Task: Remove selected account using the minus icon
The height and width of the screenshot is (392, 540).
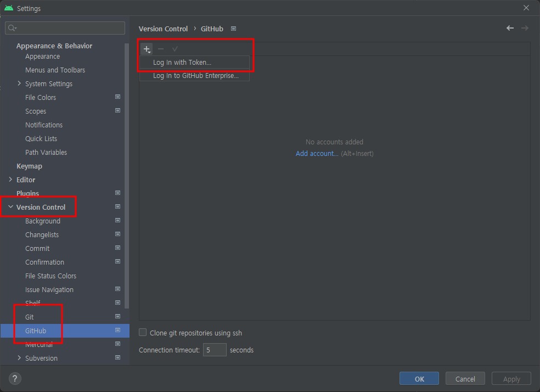Action: 161,49
